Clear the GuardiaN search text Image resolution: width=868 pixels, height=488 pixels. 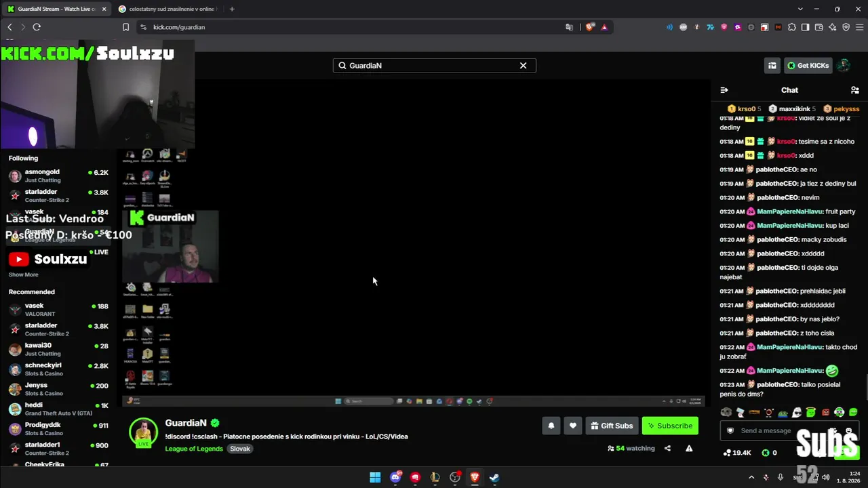(523, 66)
